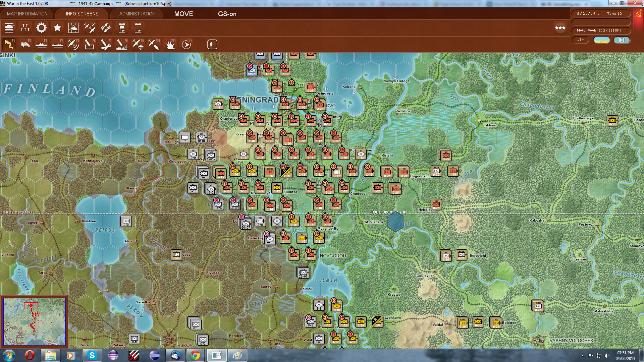
Task: Open the air doctrine planes icon
Action: [x=90, y=28]
